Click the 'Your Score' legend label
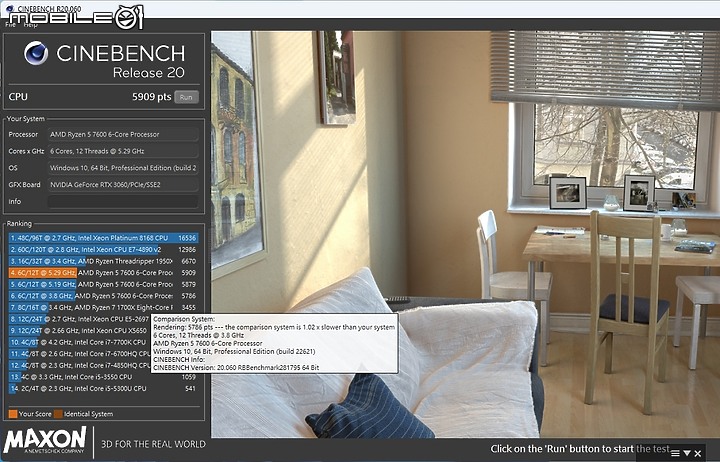720x462 pixels. click(x=35, y=414)
